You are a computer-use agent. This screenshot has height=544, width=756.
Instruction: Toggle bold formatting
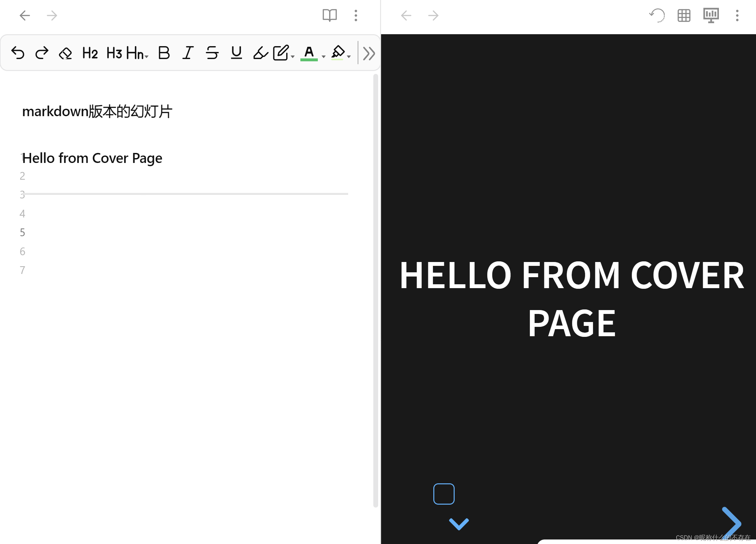(x=164, y=53)
